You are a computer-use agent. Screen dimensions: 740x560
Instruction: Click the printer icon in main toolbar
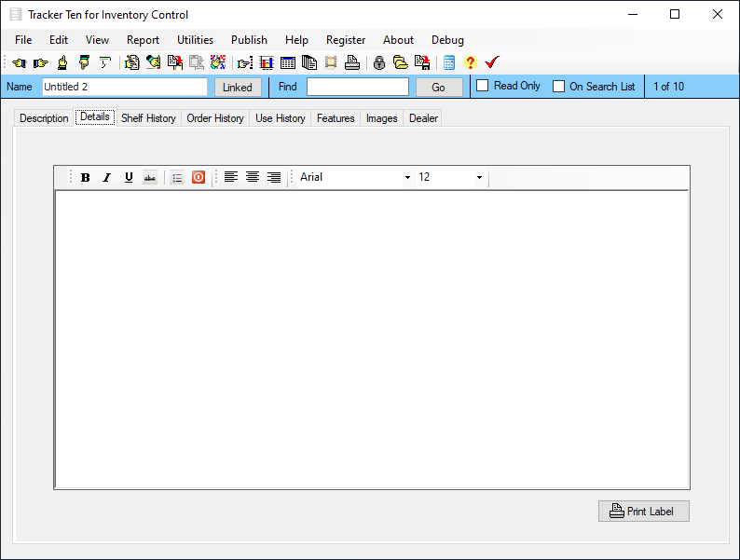(352, 62)
